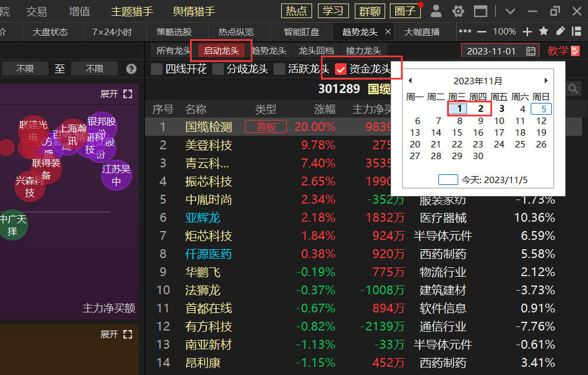Click the 群聊 button
The width and height of the screenshot is (588, 375).
pyautogui.click(x=370, y=11)
